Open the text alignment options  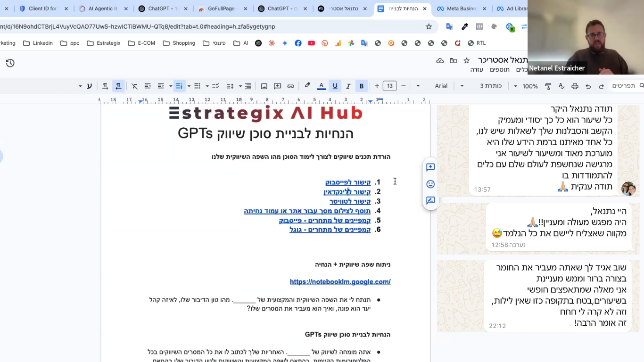[x=248, y=86]
